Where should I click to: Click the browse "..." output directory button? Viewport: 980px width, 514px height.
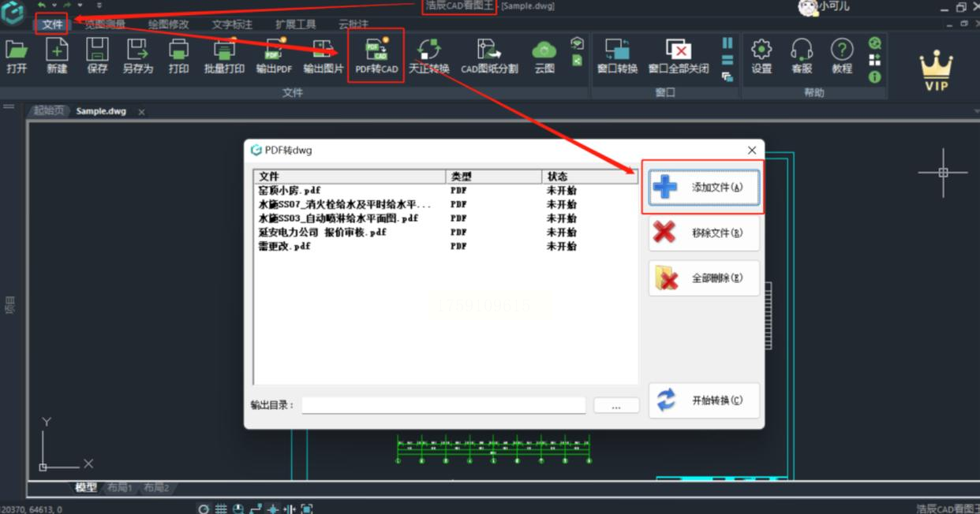(615, 405)
